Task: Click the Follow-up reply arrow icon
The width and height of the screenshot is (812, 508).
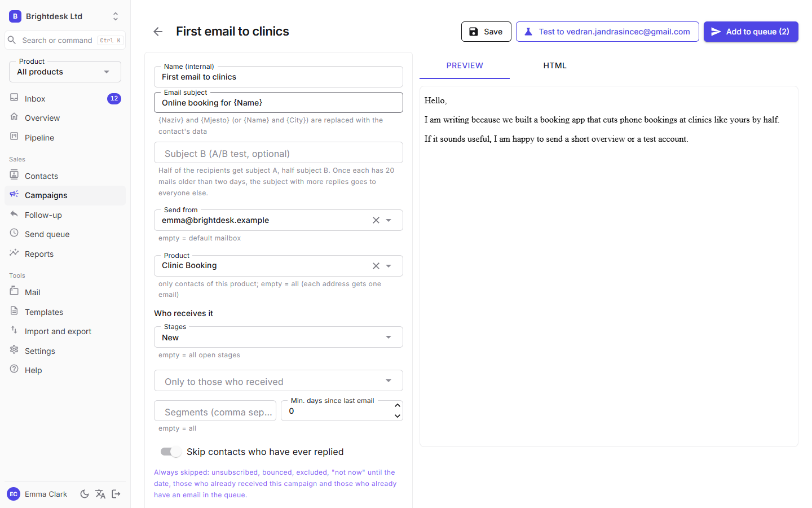Action: (14, 214)
